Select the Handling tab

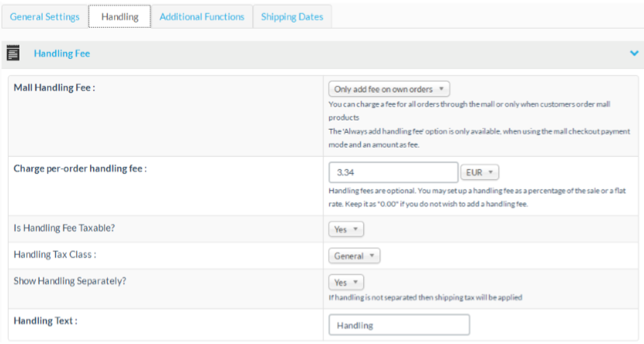pyautogui.click(x=119, y=16)
